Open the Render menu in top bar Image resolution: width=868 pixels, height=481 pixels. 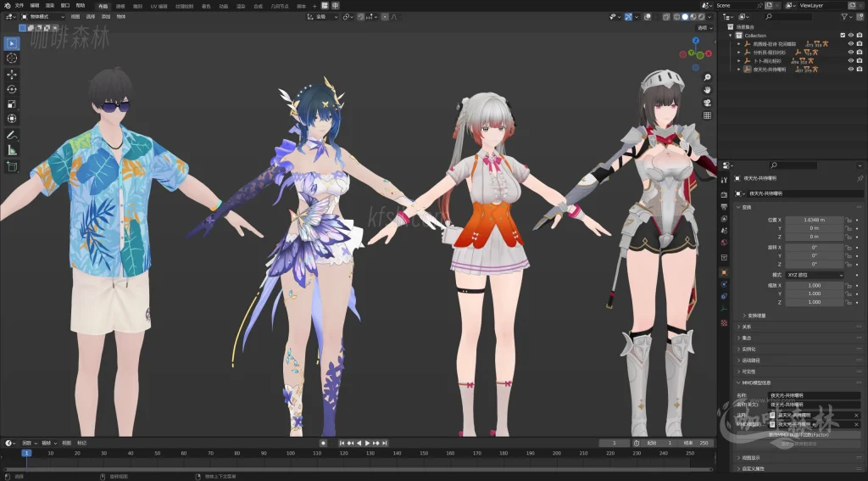click(x=50, y=6)
